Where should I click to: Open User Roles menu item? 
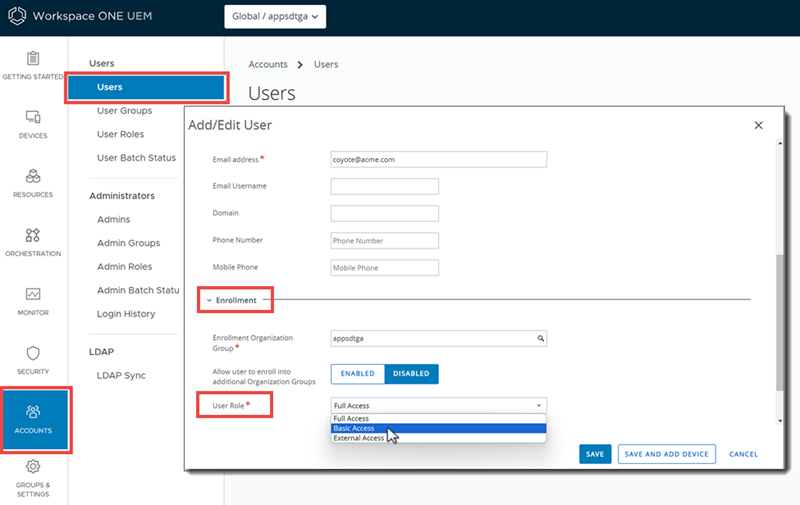tap(120, 134)
